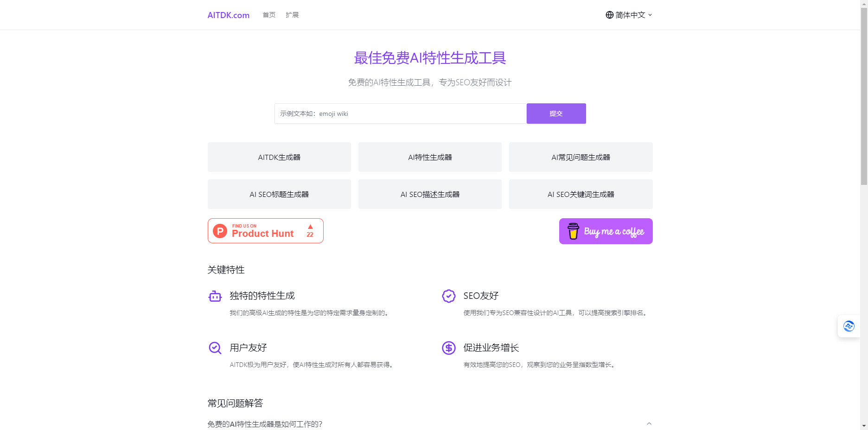868x430 pixels.
Task: Click the Product Hunt upvote arrow
Action: tap(310, 227)
